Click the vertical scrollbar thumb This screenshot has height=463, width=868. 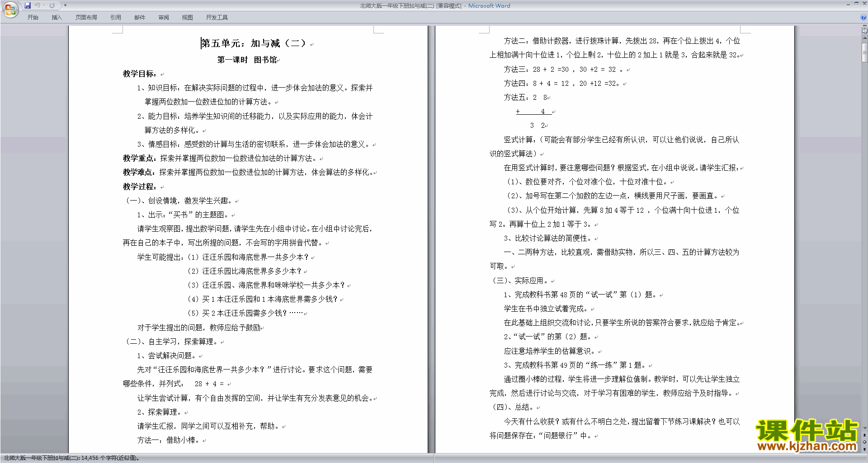[865, 53]
